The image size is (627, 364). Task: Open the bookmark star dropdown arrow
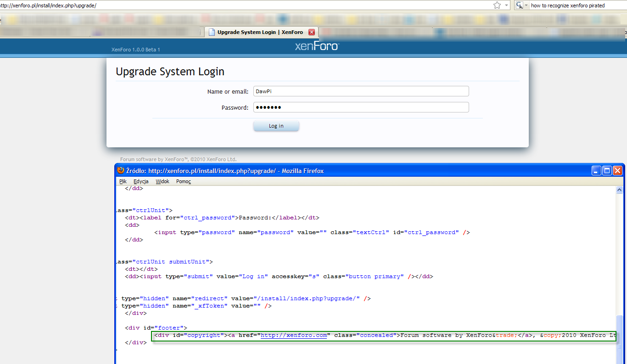coord(506,5)
